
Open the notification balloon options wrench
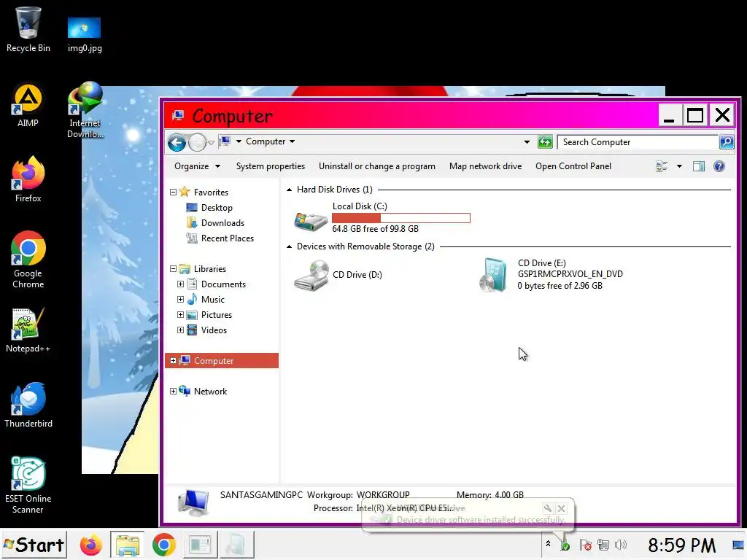(x=547, y=508)
